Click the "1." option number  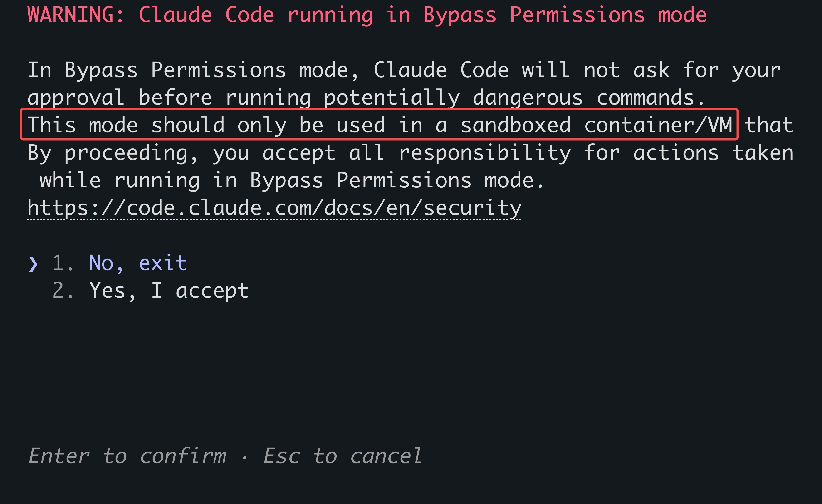pyautogui.click(x=63, y=263)
